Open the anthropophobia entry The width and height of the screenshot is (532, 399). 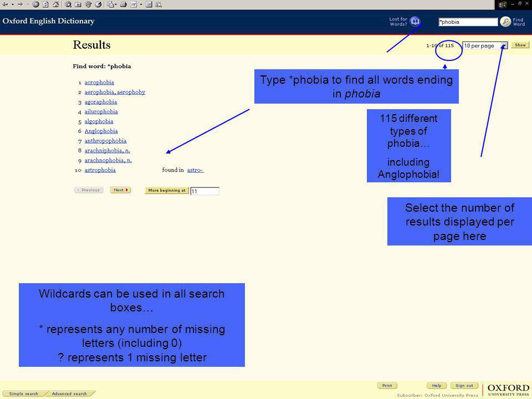coord(105,141)
